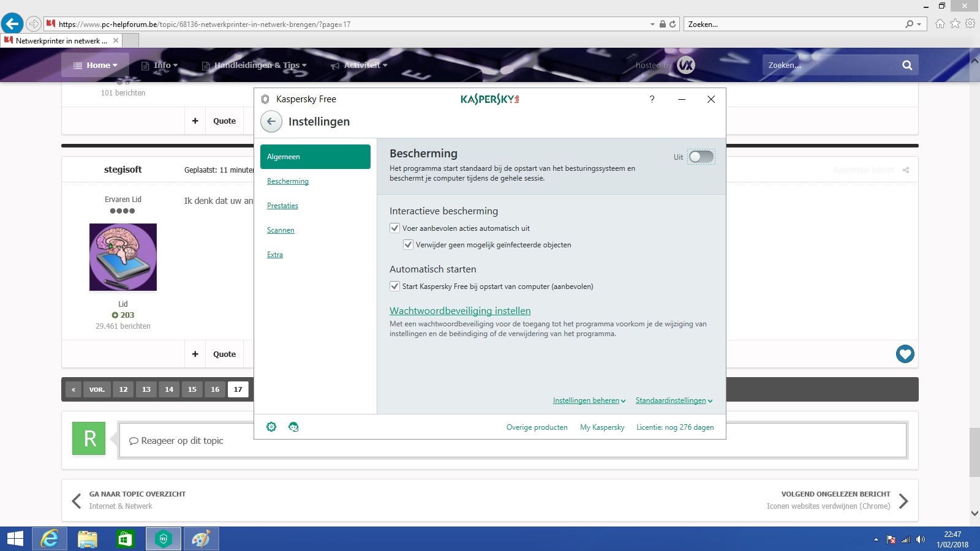Click the Kaspersky settings back arrow
The height and width of the screenshot is (551, 980).
271,121
